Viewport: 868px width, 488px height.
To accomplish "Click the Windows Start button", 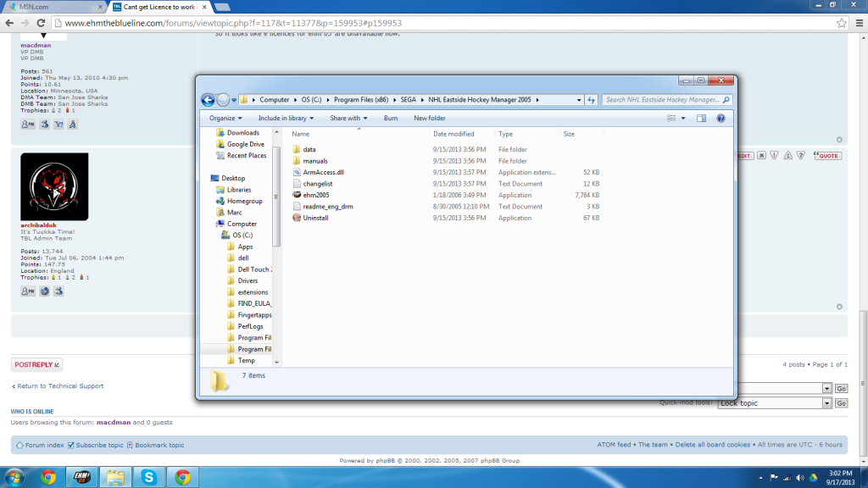I will point(14,477).
